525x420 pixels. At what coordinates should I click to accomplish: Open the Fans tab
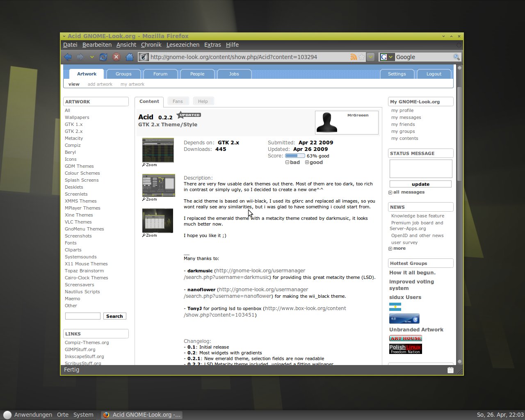pyautogui.click(x=178, y=101)
